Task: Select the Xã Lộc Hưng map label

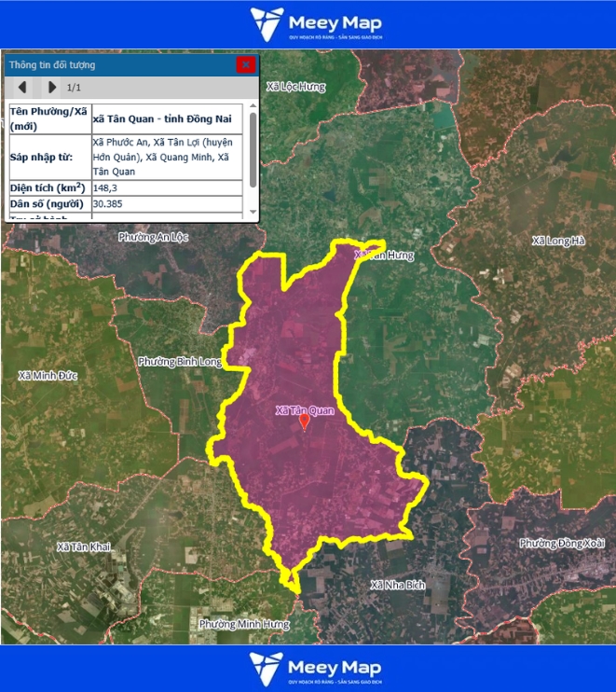Action: [x=295, y=87]
